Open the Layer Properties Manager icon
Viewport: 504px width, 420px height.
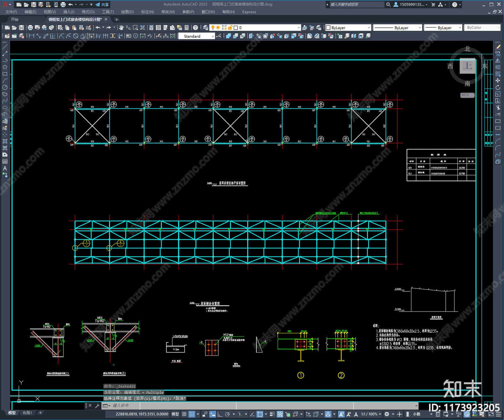206,28
